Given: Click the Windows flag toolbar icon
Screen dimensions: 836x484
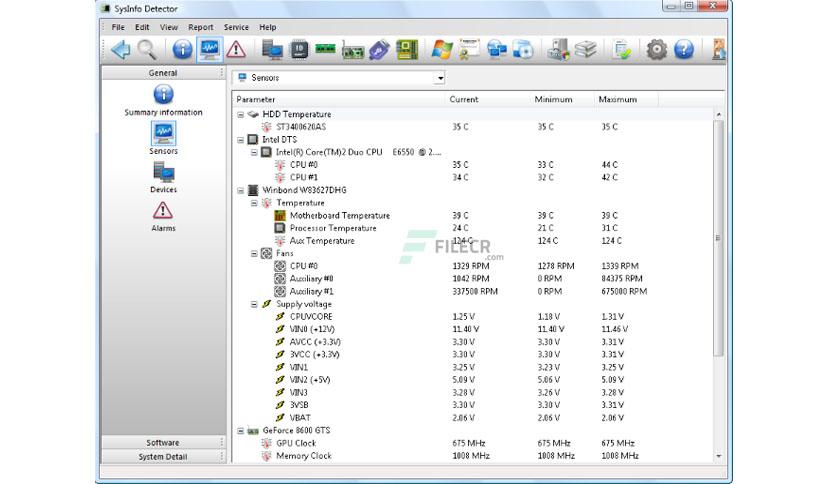Looking at the screenshot, I should (442, 50).
